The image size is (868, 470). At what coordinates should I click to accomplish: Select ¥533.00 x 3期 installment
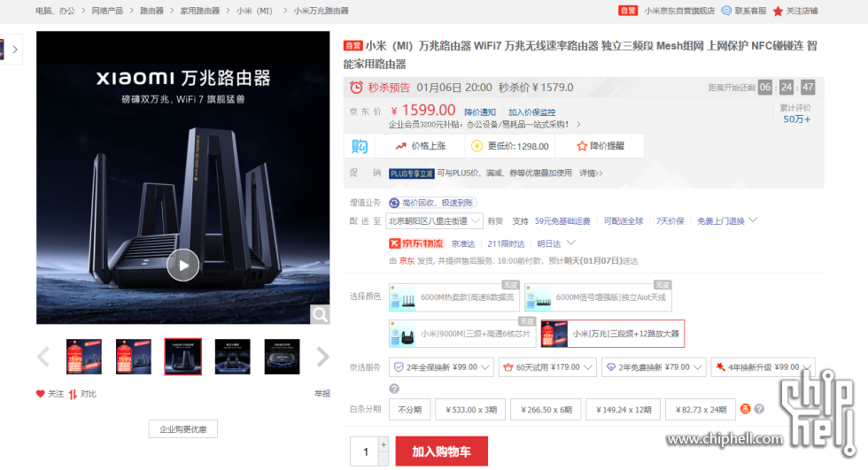tap(470, 410)
